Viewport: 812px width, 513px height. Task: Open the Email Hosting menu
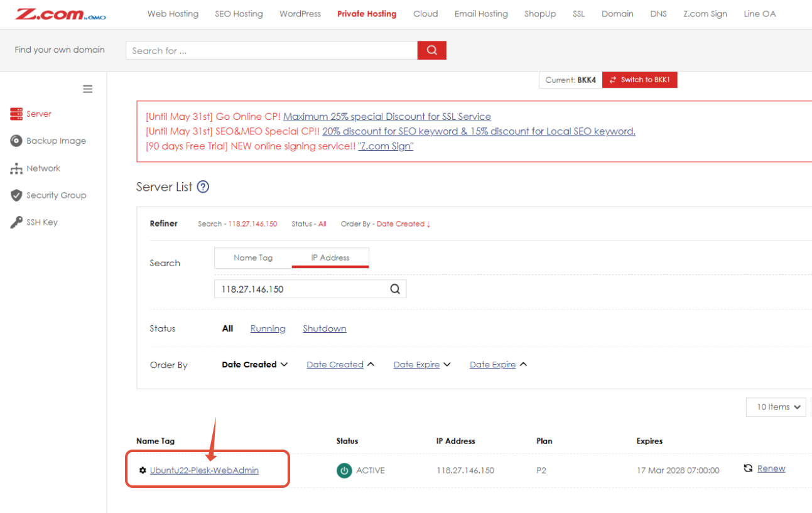(481, 14)
